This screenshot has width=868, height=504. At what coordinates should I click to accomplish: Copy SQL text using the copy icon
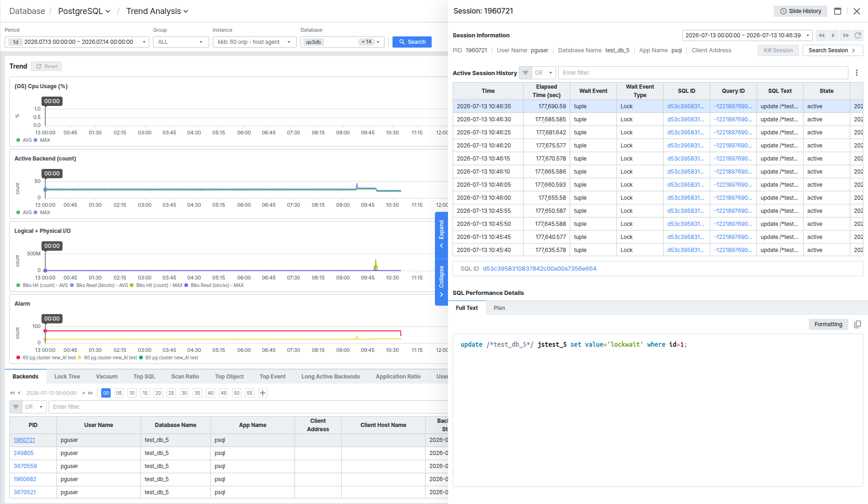pos(857,324)
